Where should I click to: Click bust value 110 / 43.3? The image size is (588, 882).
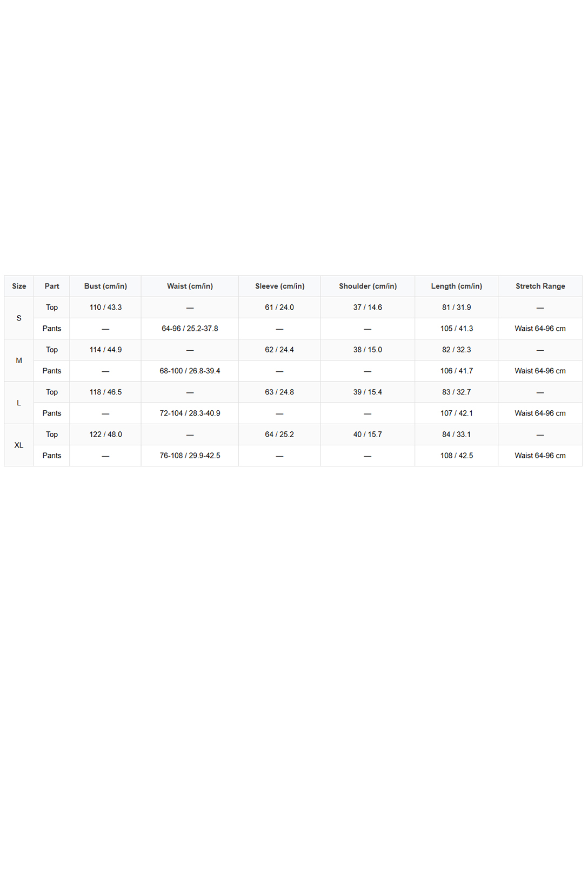[105, 308]
